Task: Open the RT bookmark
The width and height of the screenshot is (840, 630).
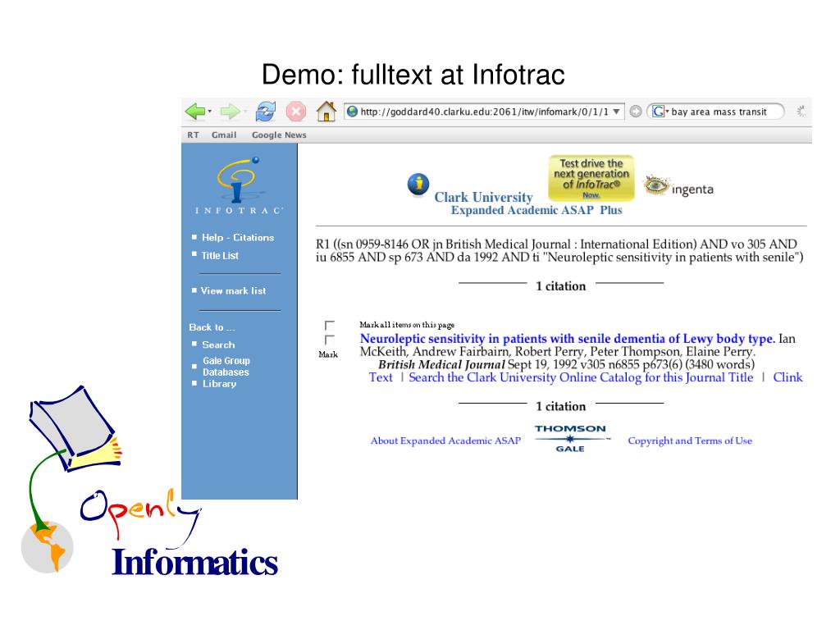Action: (x=193, y=135)
